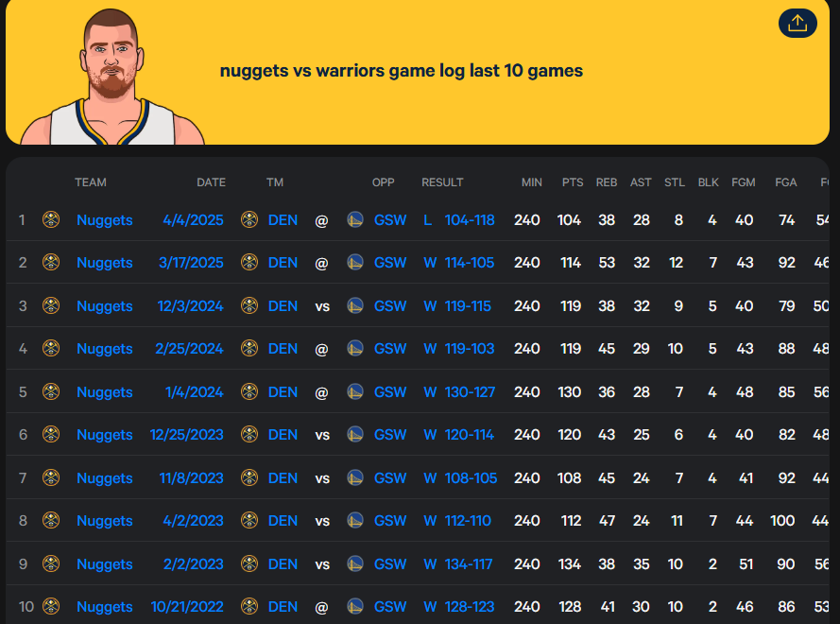Open the W 119-103 result link
This screenshot has width=840, height=624.
tap(459, 349)
